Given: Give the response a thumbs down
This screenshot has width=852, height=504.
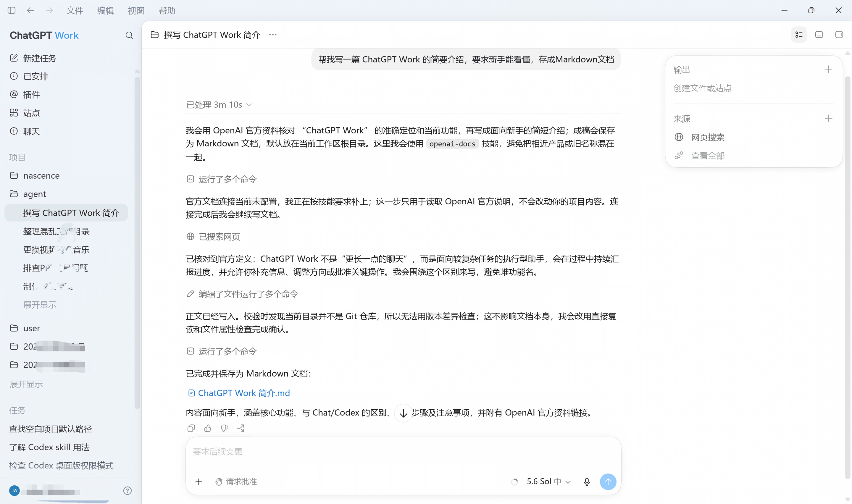Looking at the screenshot, I should point(224,429).
